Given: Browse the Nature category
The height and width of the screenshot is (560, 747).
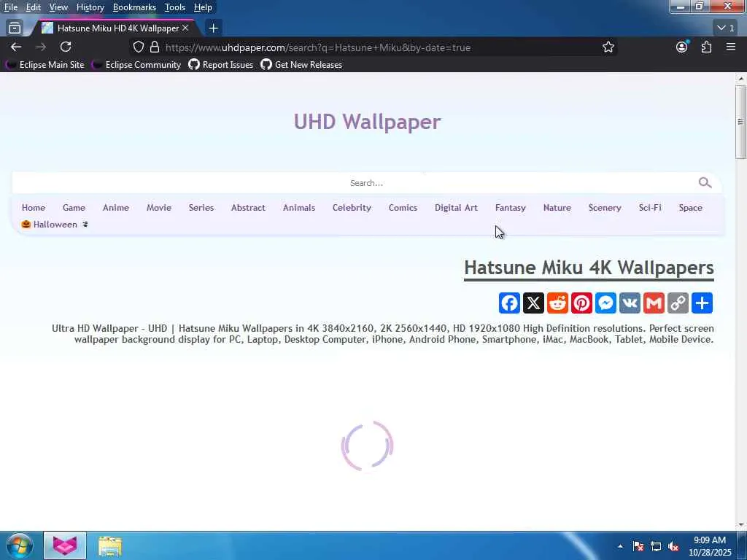Looking at the screenshot, I should [x=557, y=208].
